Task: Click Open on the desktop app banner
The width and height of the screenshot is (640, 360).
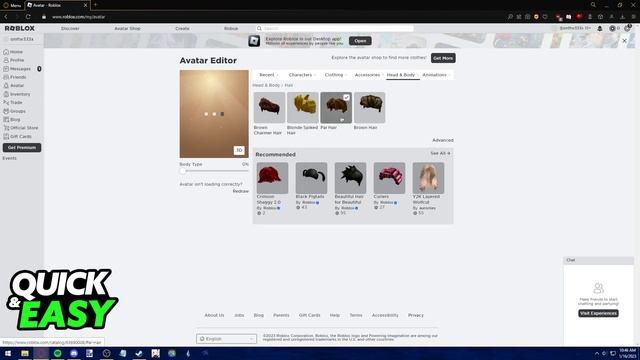Action: (360, 41)
